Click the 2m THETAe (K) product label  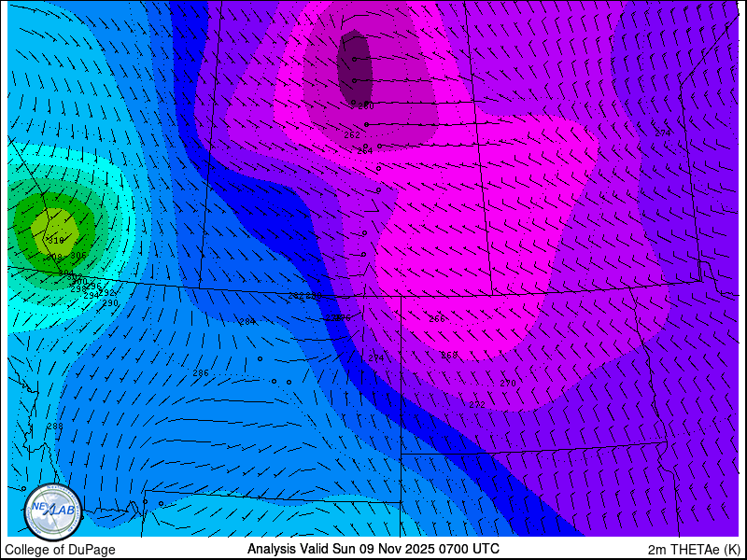[695, 550]
